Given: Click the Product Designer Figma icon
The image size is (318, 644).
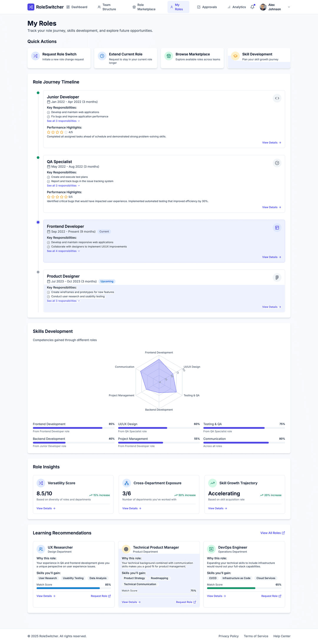Looking at the screenshot, I should point(277,277).
